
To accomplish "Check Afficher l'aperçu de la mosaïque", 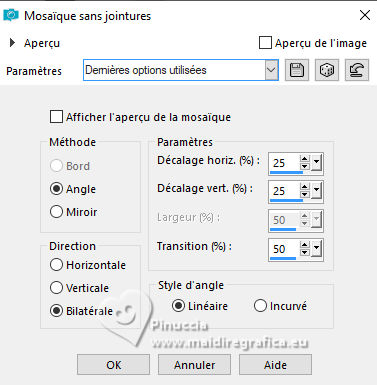I will (x=56, y=117).
